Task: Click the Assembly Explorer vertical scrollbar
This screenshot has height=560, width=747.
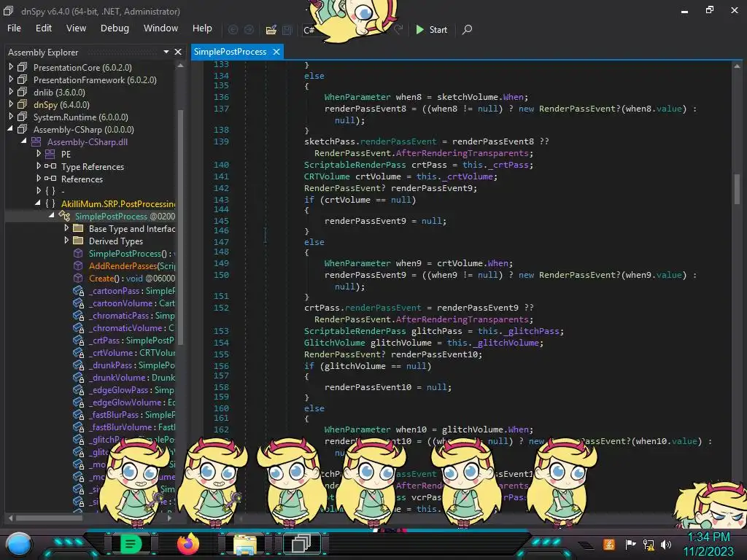Action: click(x=181, y=226)
